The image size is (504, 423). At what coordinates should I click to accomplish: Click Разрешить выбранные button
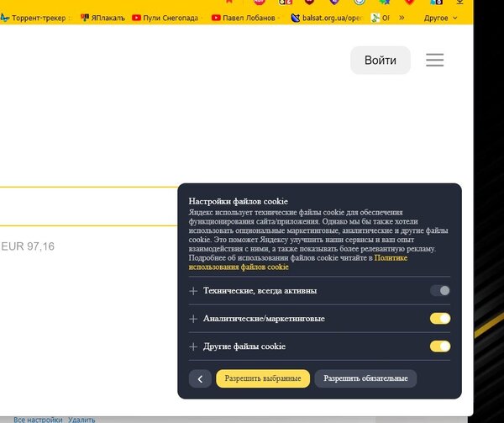(263, 378)
